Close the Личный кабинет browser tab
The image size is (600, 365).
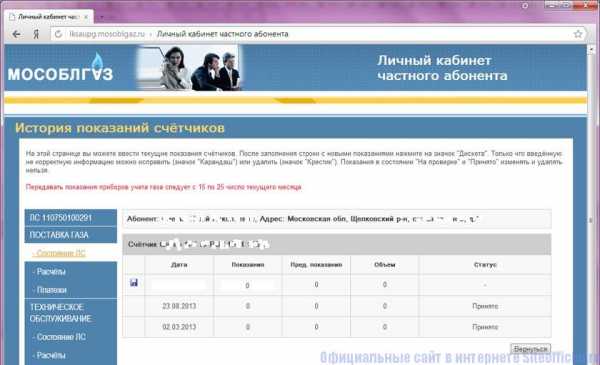click(86, 17)
